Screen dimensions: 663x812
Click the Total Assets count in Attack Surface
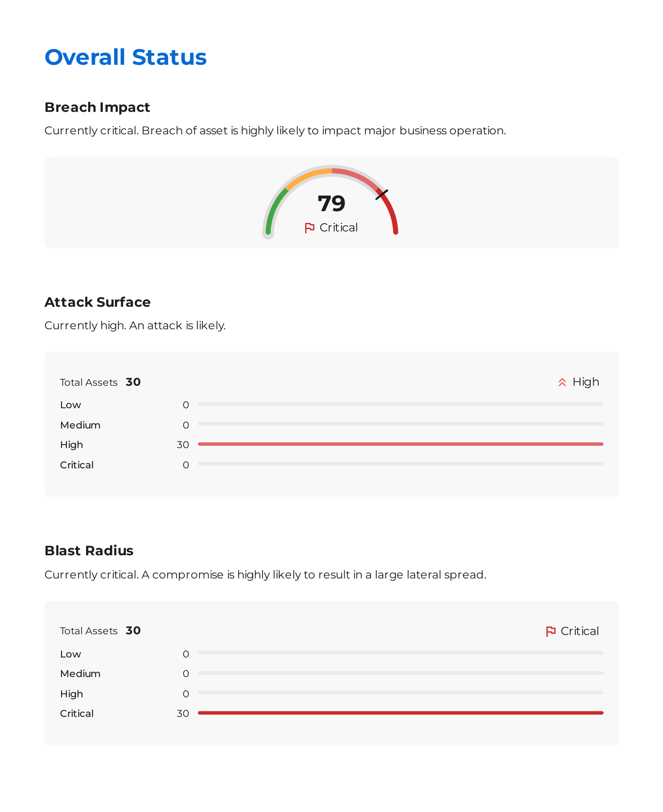pyautogui.click(x=133, y=382)
